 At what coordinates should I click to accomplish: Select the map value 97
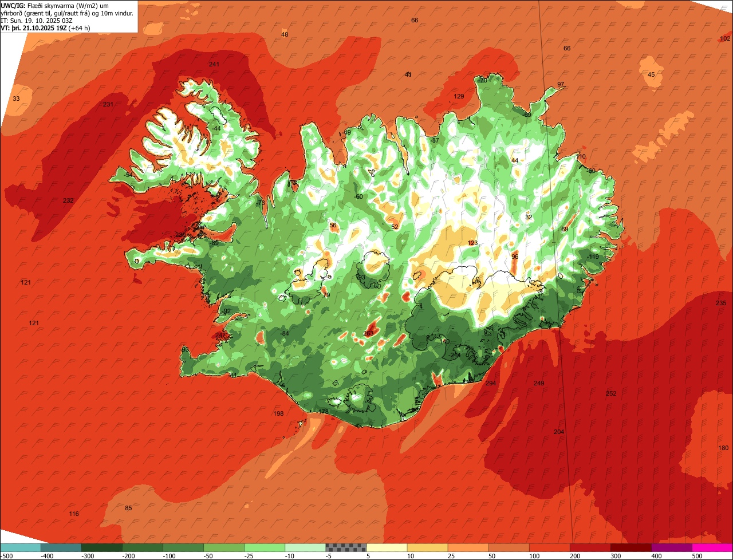[561, 84]
